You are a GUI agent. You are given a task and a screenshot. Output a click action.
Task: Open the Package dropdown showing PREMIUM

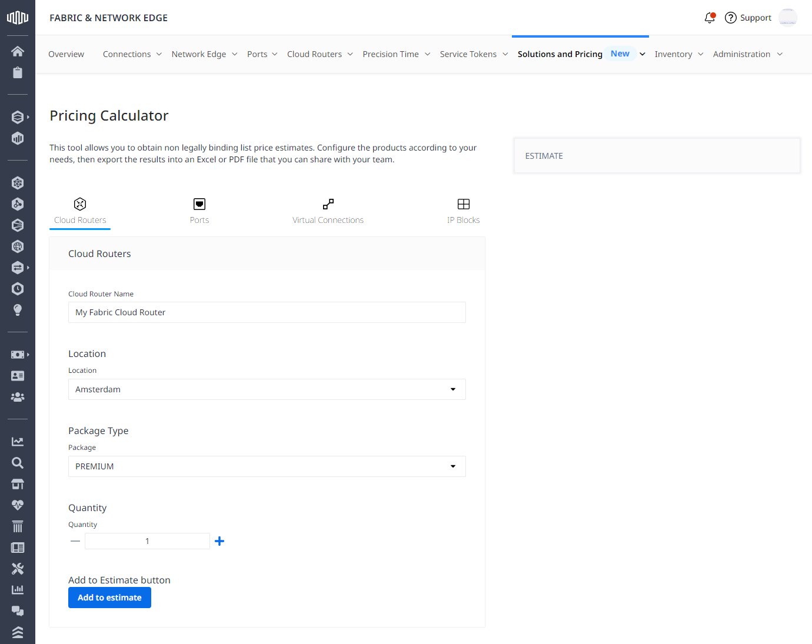(267, 466)
